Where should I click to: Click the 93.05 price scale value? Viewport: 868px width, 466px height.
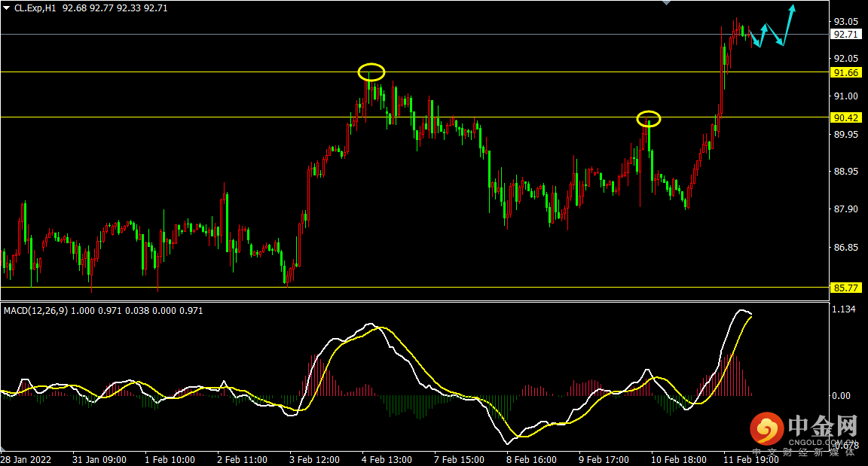[x=846, y=22]
